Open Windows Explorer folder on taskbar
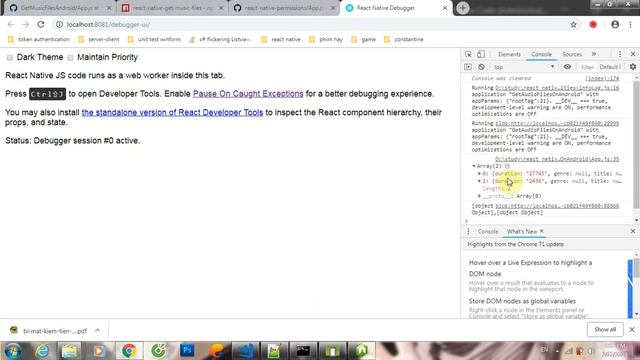The image size is (640, 360). 69,351
